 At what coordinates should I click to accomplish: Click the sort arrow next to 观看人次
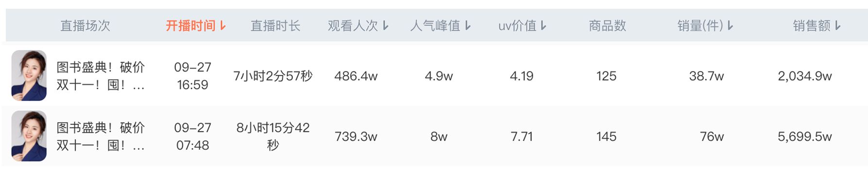click(385, 26)
